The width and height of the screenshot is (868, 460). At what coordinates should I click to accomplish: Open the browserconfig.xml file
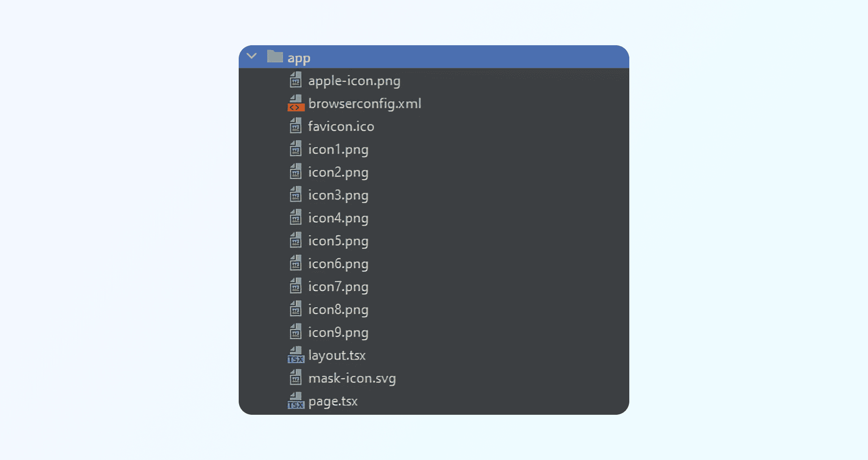click(364, 103)
